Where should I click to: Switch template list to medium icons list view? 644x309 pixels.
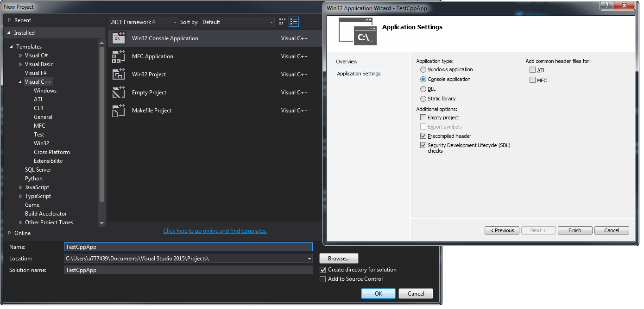[294, 22]
